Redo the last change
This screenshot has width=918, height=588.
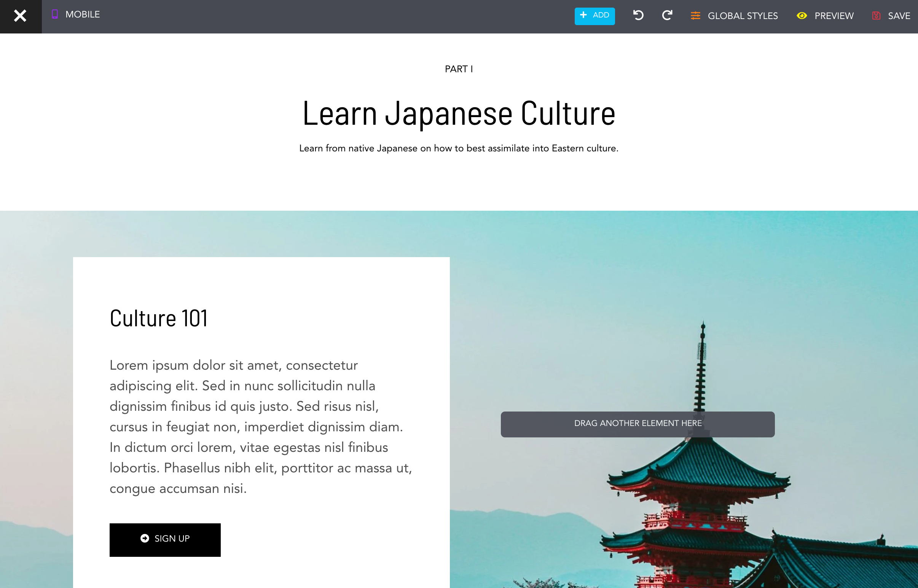pos(667,15)
